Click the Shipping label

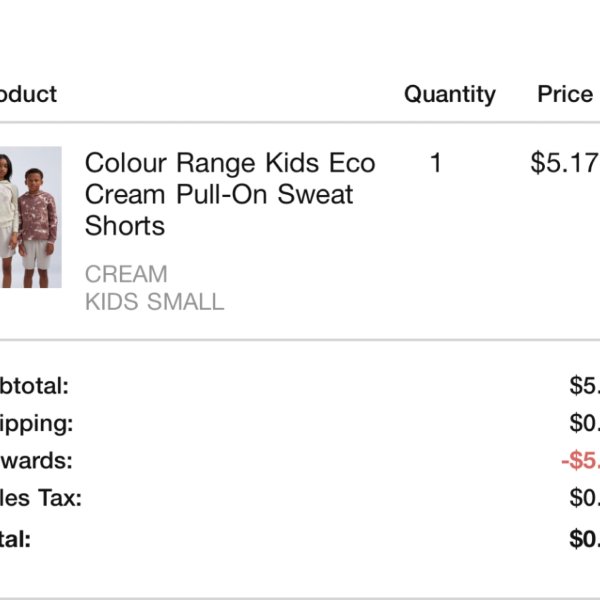36,424
